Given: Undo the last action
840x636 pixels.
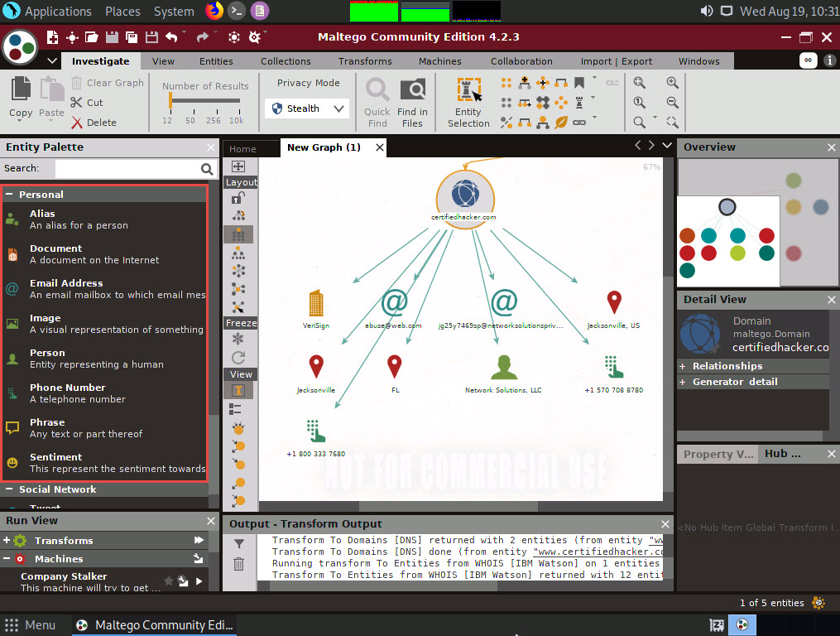Looking at the screenshot, I should click(171, 37).
